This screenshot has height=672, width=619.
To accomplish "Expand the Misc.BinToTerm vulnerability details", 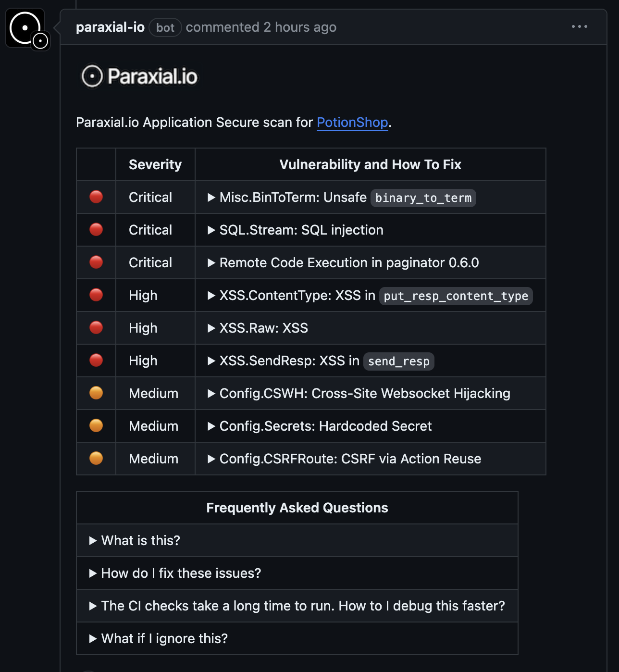I will (x=341, y=198).
